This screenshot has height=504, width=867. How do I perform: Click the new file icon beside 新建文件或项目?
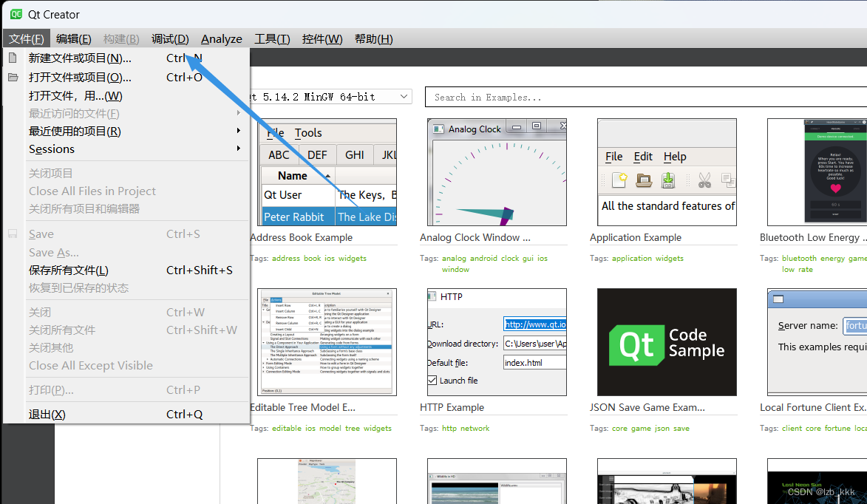coord(13,58)
